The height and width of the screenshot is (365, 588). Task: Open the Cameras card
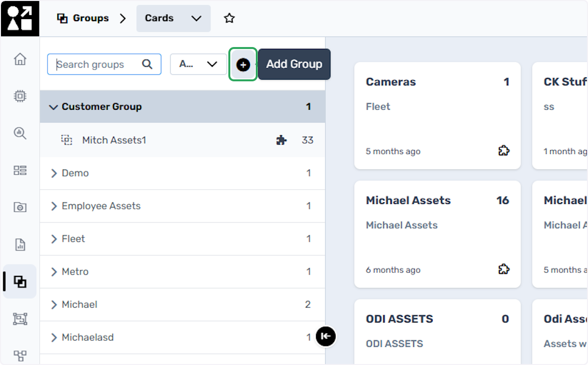pyautogui.click(x=438, y=116)
